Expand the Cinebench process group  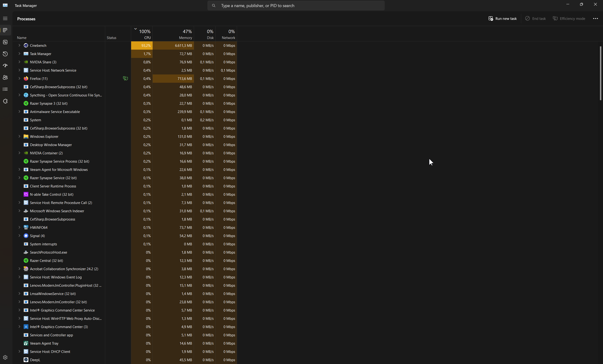pos(19,45)
